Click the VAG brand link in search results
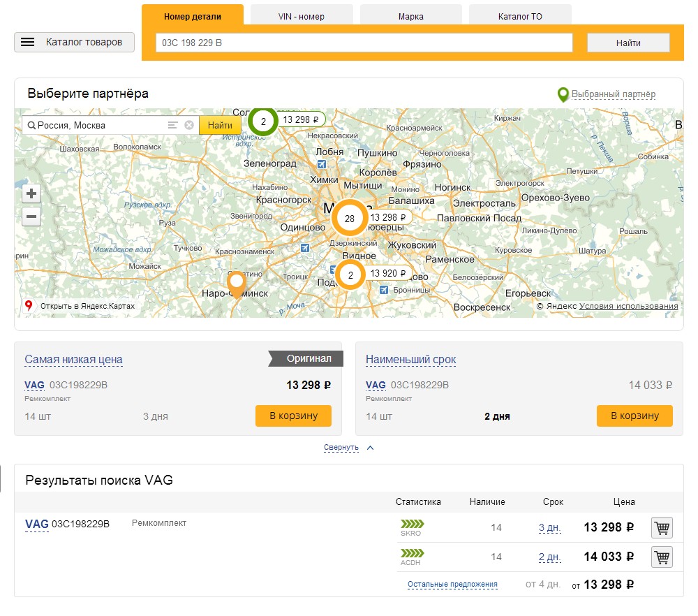 point(36,524)
